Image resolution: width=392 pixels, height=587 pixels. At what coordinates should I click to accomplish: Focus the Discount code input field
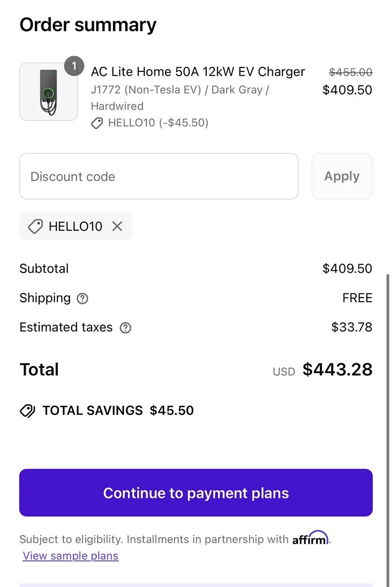[159, 177]
